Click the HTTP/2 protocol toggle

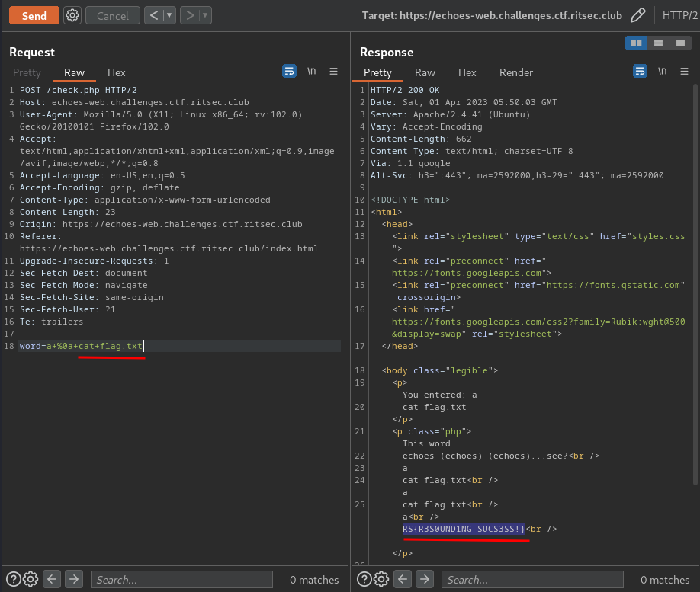[x=679, y=15]
